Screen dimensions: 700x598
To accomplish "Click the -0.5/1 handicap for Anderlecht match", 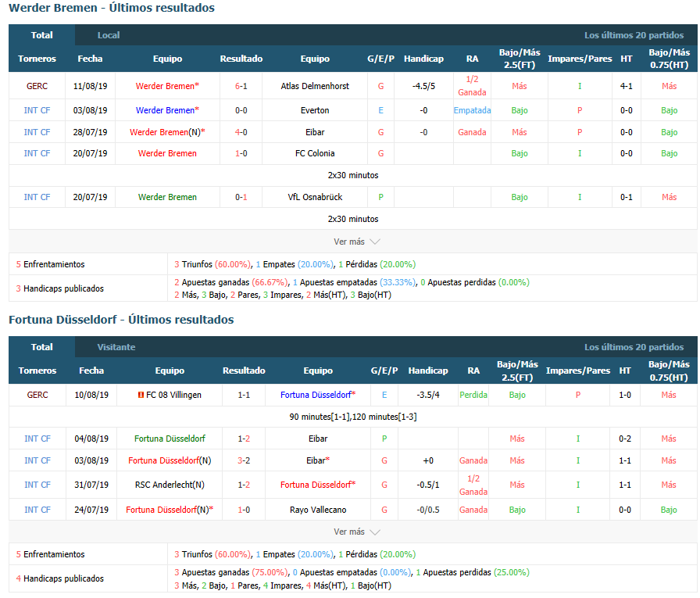I will pos(427,485).
